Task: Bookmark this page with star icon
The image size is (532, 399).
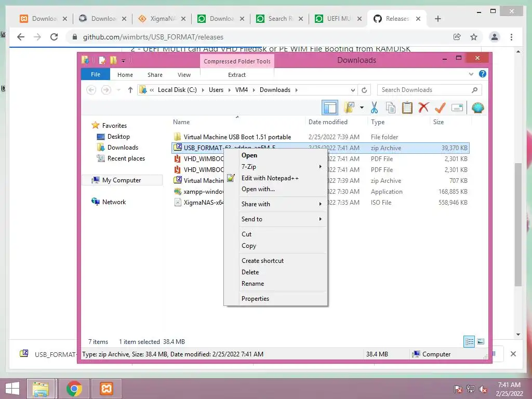Action: coord(474,37)
